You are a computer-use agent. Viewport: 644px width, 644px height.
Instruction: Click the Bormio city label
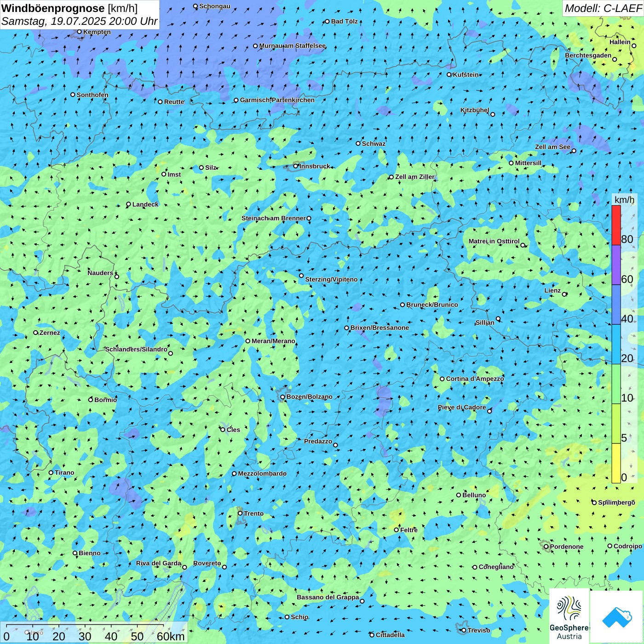106,400
